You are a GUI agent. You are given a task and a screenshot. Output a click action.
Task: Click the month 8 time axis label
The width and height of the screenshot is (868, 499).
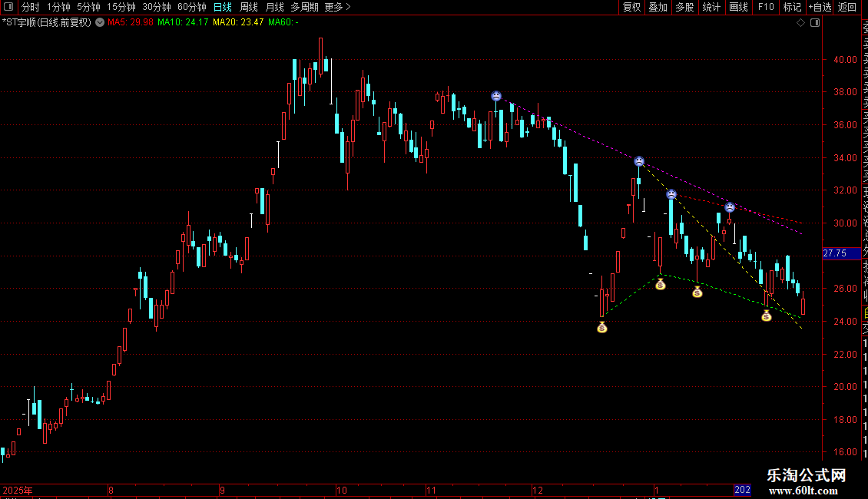[111, 490]
